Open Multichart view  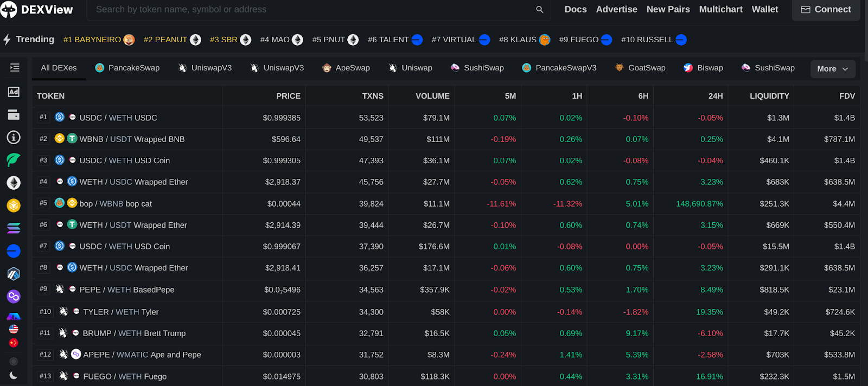721,9
